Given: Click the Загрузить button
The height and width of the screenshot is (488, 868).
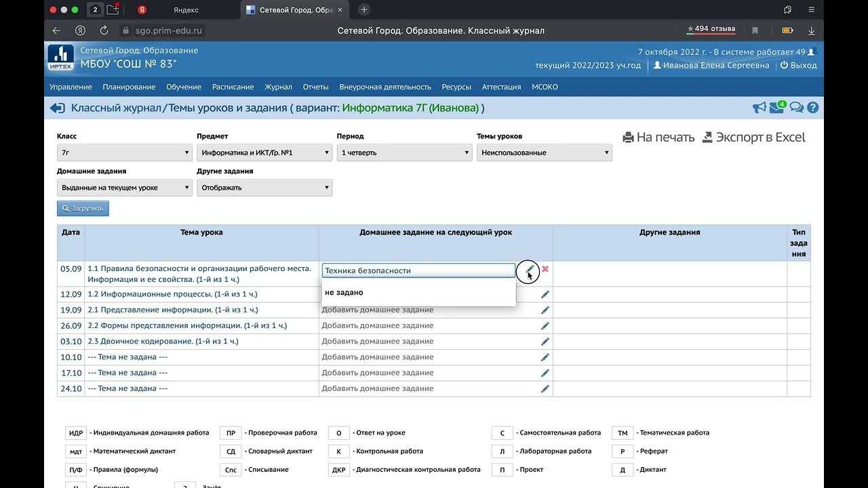Looking at the screenshot, I should click(x=83, y=208).
